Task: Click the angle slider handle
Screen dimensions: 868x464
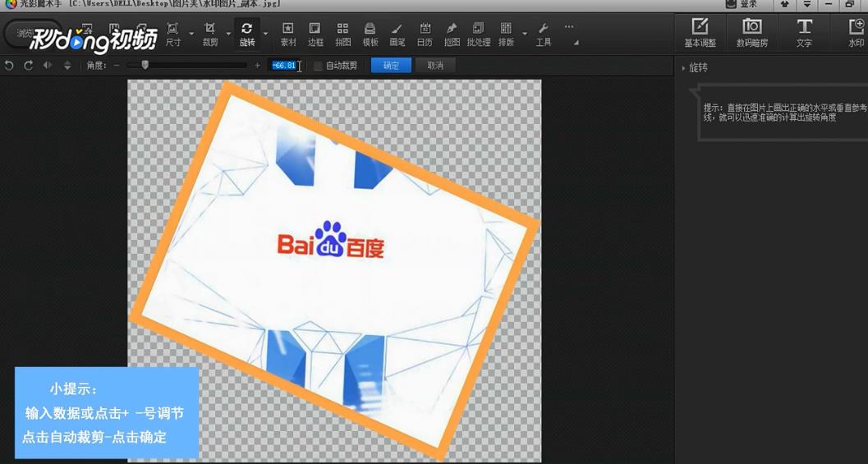Action: [145, 65]
